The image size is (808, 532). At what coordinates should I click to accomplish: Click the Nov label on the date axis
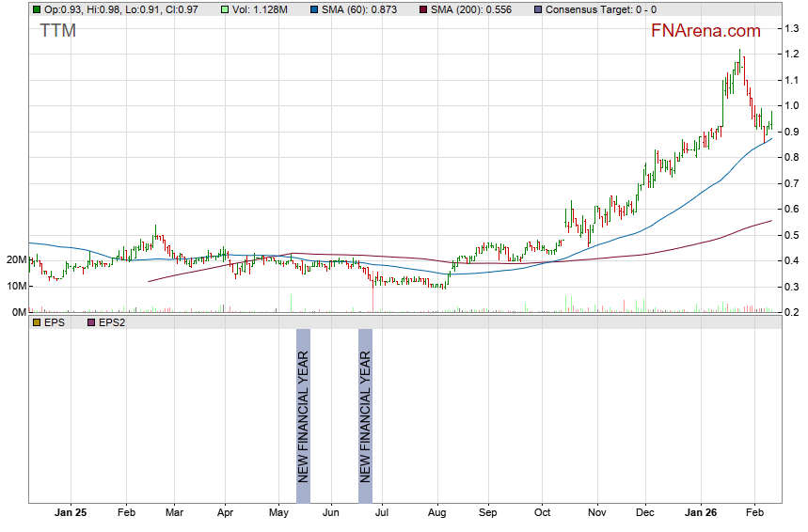point(596,514)
